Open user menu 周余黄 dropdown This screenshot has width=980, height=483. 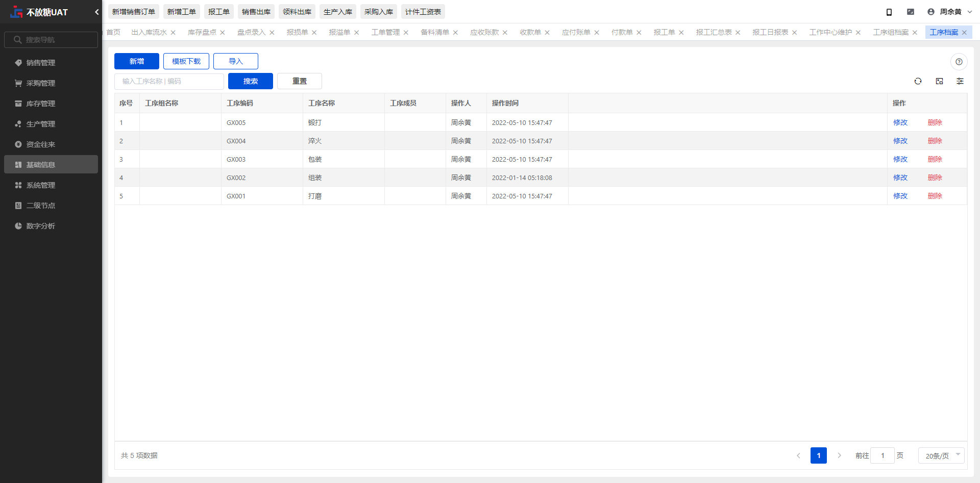click(950, 12)
